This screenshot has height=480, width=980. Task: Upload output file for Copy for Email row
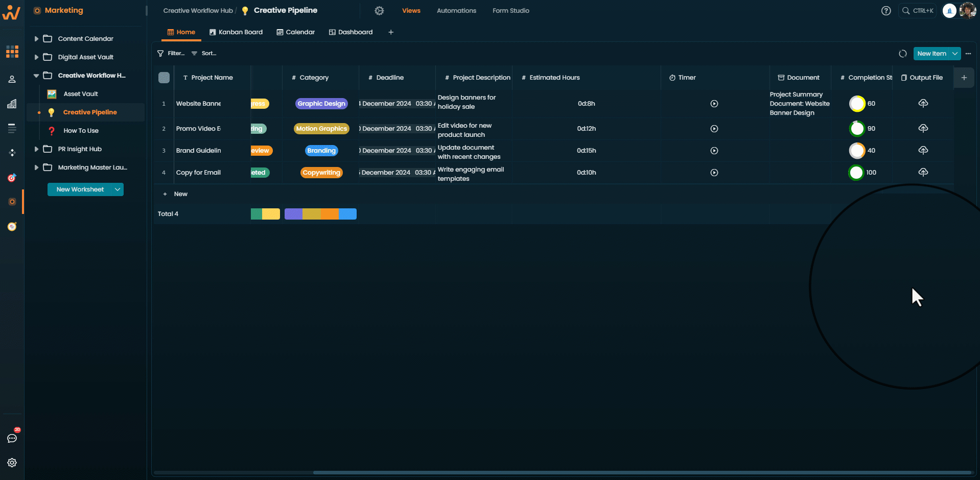(x=923, y=173)
